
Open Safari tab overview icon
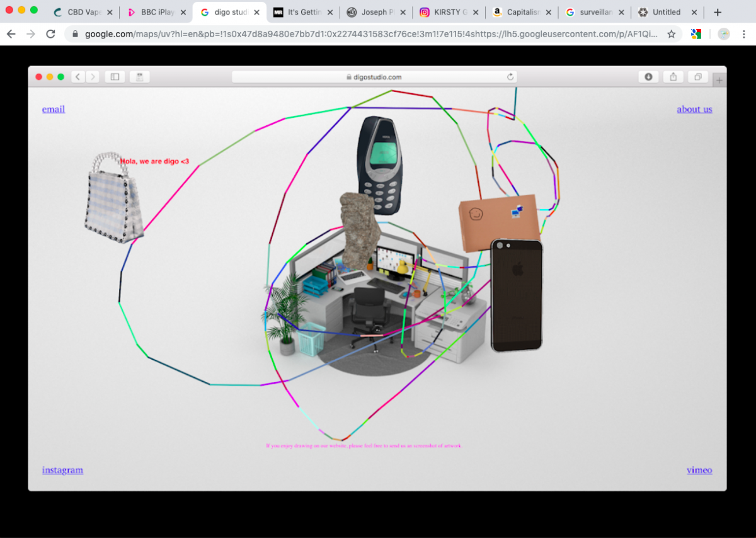(x=697, y=76)
